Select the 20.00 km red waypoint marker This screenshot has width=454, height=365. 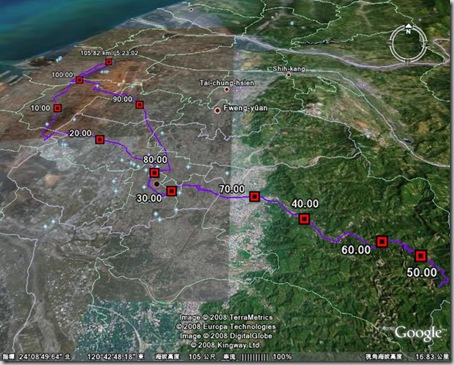(x=100, y=139)
